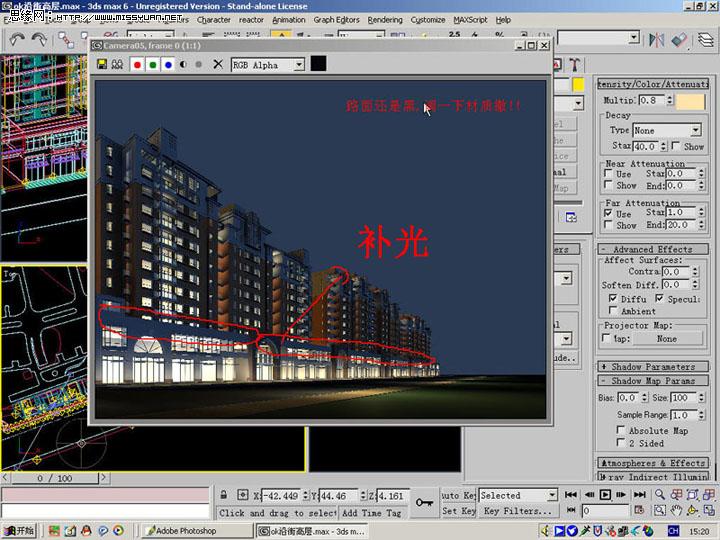Clear the rendered frame with X

tap(218, 64)
